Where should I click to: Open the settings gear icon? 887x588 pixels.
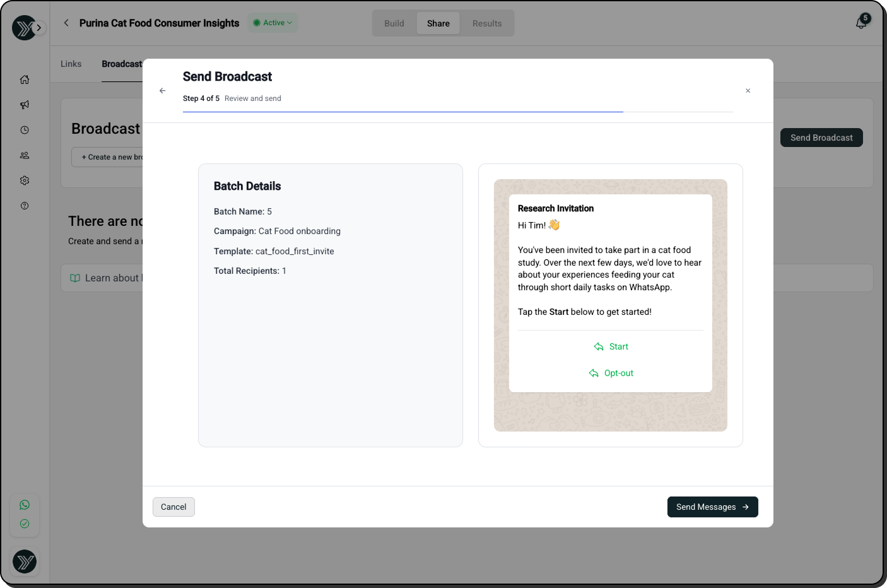tap(25, 180)
